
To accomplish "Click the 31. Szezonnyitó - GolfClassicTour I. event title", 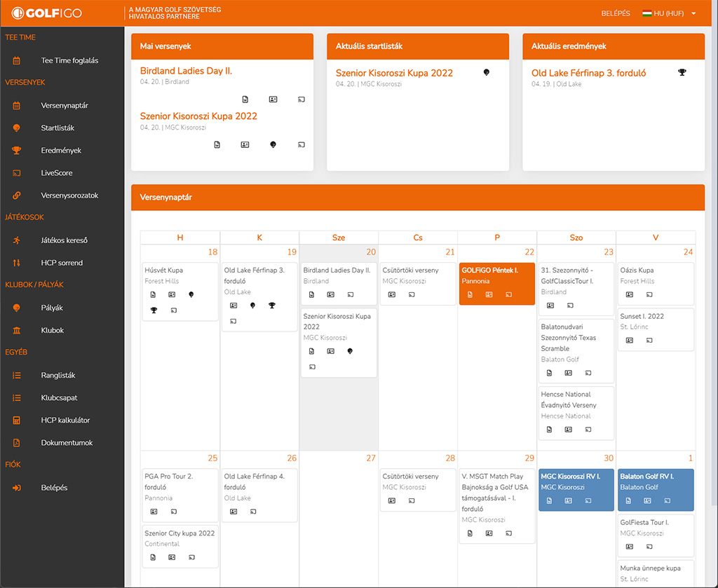I will point(567,275).
